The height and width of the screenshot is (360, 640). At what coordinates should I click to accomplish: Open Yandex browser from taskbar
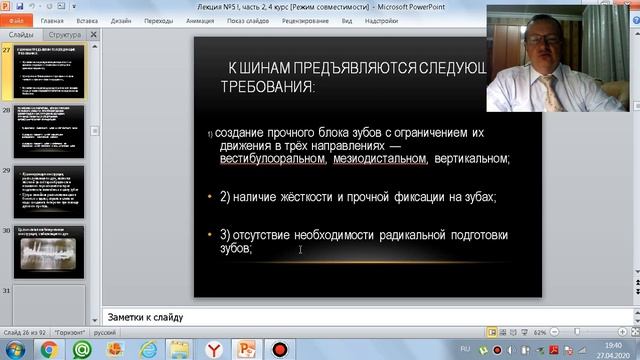pos(213,350)
